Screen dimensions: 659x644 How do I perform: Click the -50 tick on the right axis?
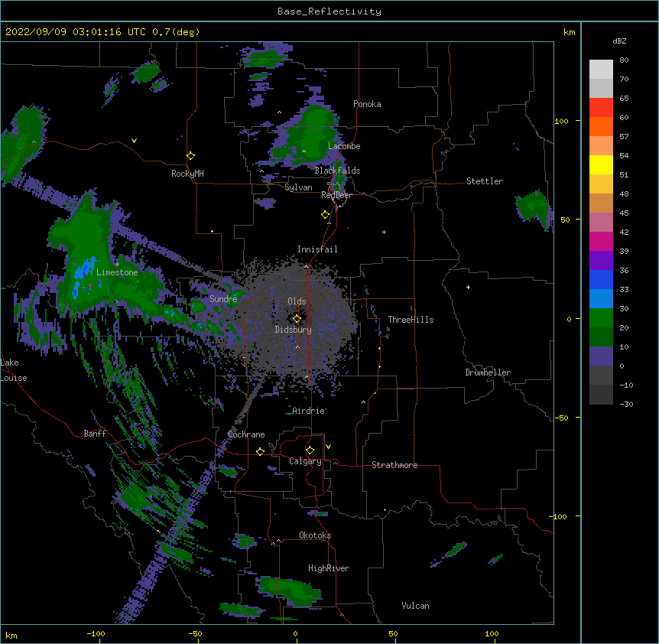point(561,418)
